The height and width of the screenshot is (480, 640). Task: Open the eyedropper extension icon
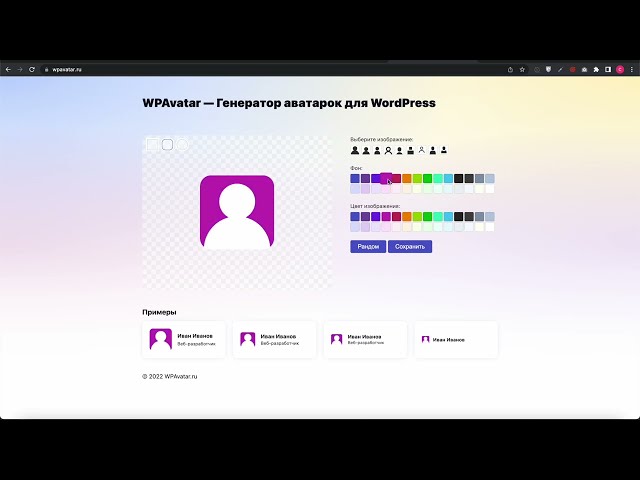click(x=560, y=70)
